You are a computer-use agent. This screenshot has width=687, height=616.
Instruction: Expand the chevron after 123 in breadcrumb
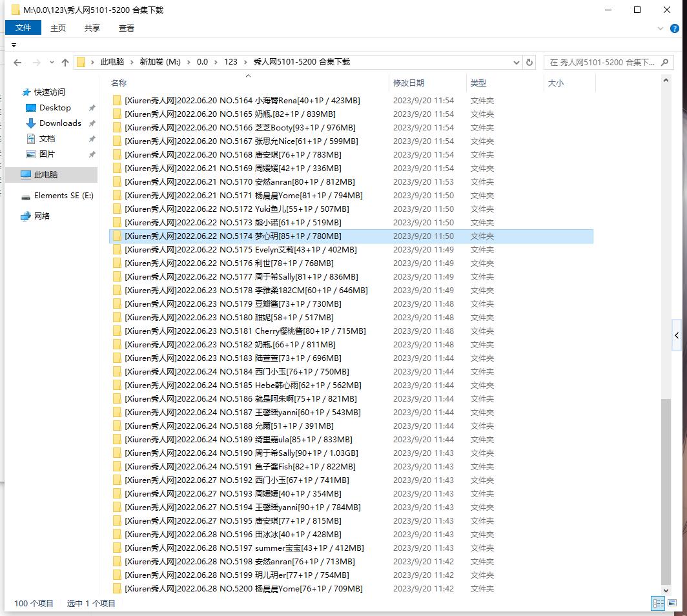point(245,62)
